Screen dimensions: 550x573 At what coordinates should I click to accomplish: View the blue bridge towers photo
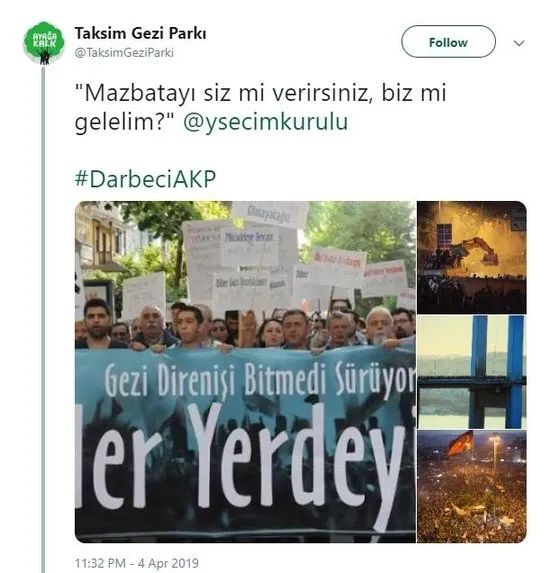(x=471, y=372)
